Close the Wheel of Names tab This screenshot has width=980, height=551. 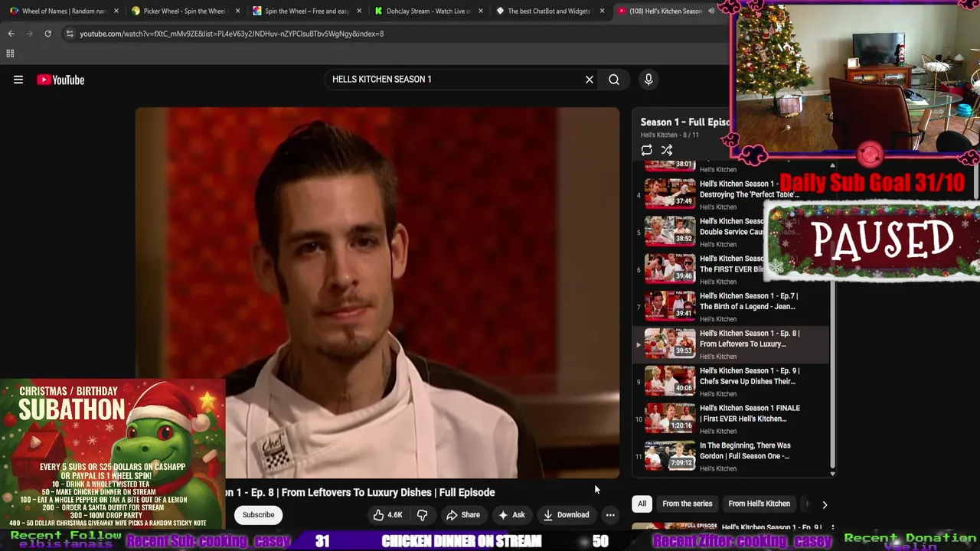(x=116, y=11)
